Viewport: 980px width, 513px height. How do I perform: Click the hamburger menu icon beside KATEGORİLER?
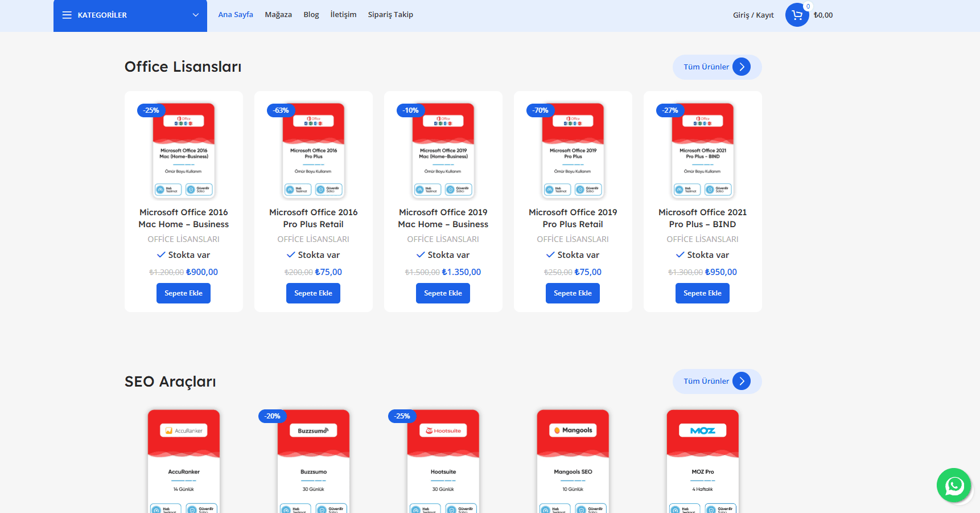(x=67, y=15)
